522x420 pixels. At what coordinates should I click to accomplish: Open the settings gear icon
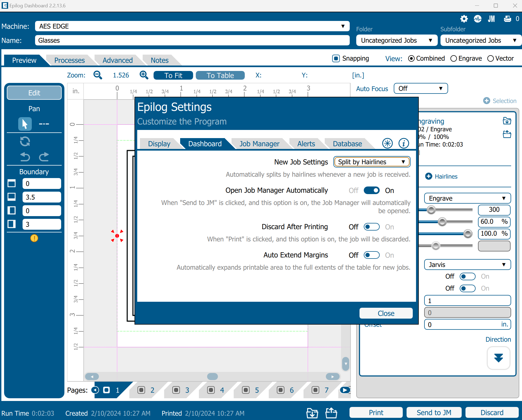[x=464, y=19]
